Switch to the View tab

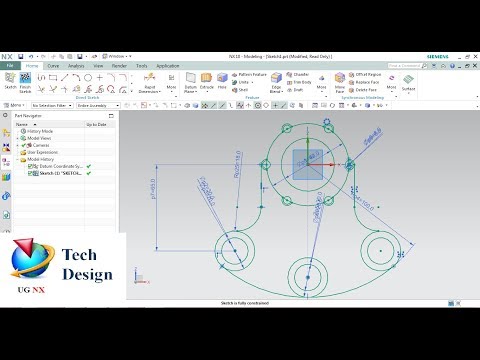[98, 66]
